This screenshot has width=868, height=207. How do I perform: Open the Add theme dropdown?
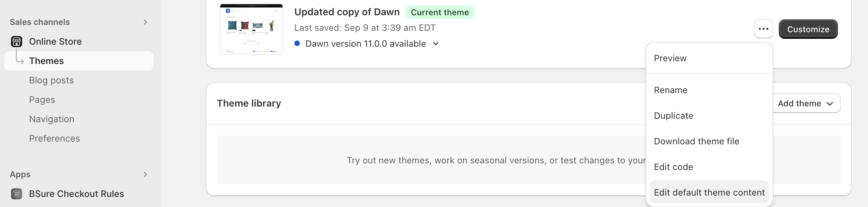click(806, 103)
